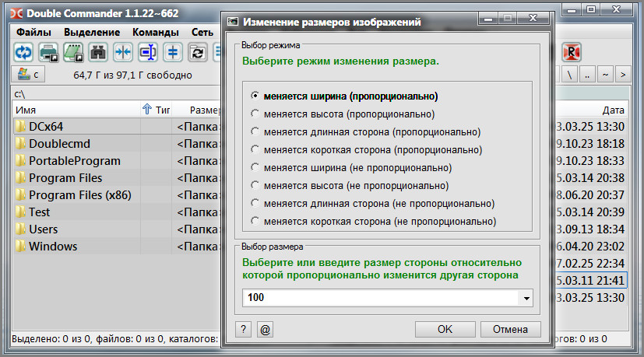Viewport: 644px width, 357px height.
Task: Click the green notepad shortcut toolbar icon
Action: click(x=73, y=52)
